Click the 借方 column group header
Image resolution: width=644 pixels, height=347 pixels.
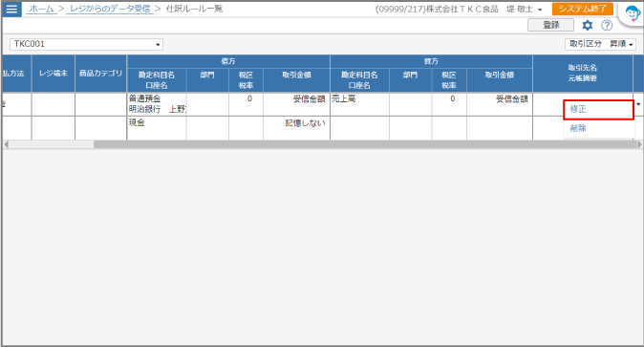pyautogui.click(x=228, y=61)
